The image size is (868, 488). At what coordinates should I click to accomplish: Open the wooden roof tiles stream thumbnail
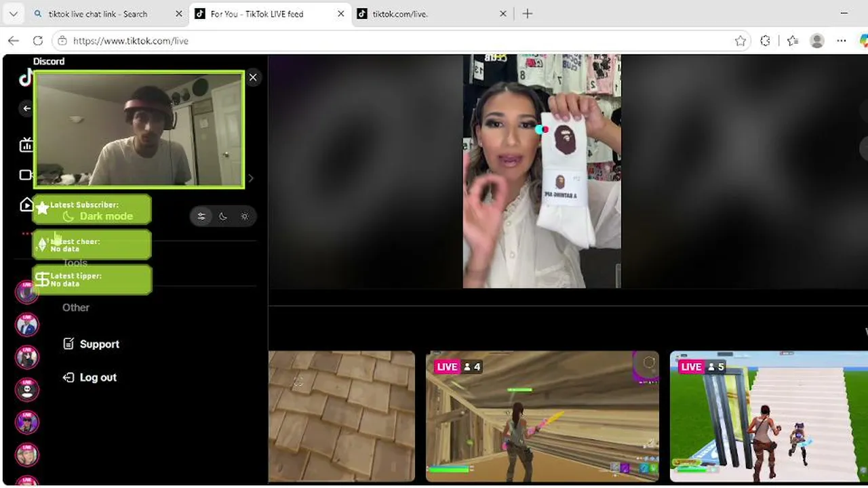[342, 416]
